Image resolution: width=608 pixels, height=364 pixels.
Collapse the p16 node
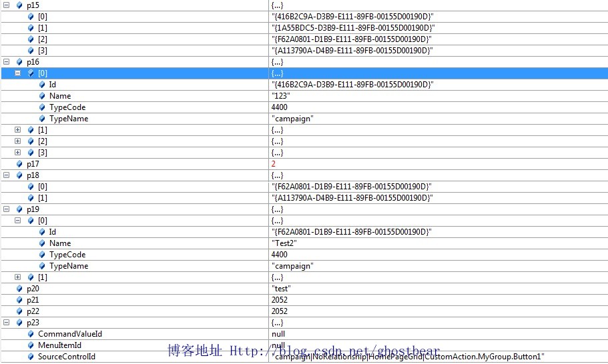[x=6, y=62]
